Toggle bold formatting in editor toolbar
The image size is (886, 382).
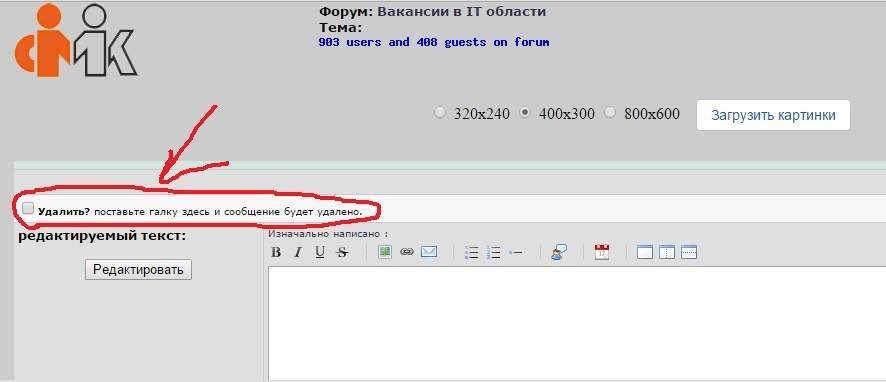point(276,253)
